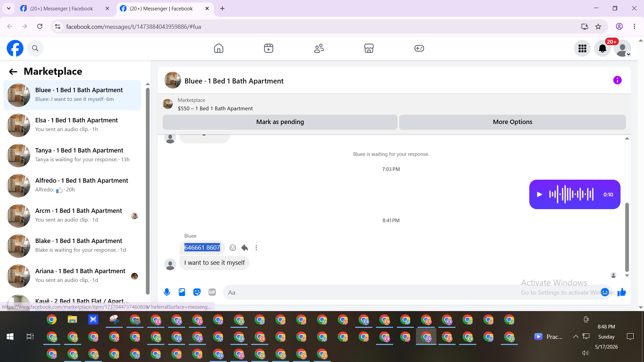Open the volume control in tray
644x362 pixels.
click(586, 353)
